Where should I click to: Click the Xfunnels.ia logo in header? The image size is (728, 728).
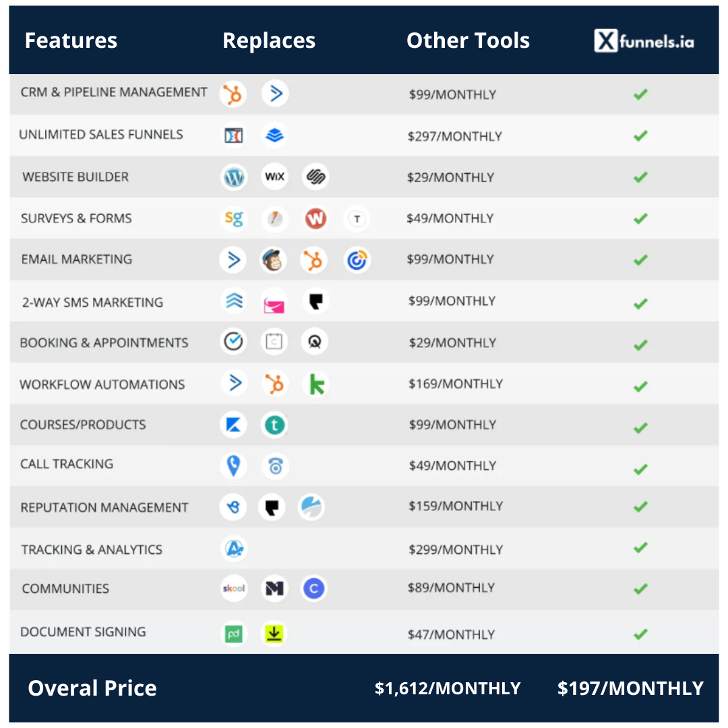click(x=644, y=42)
